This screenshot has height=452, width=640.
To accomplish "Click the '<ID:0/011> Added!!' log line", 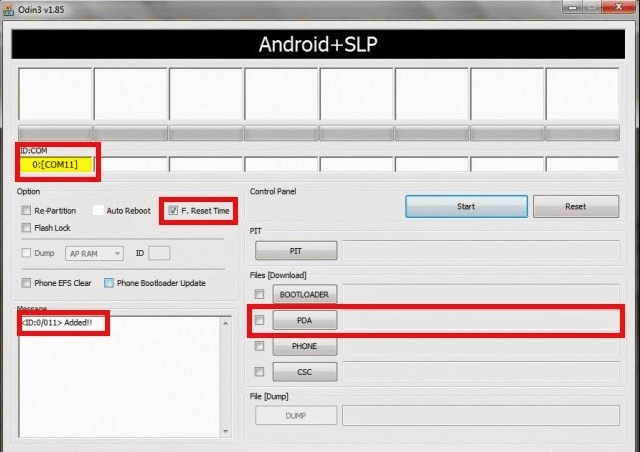I will coord(57,323).
